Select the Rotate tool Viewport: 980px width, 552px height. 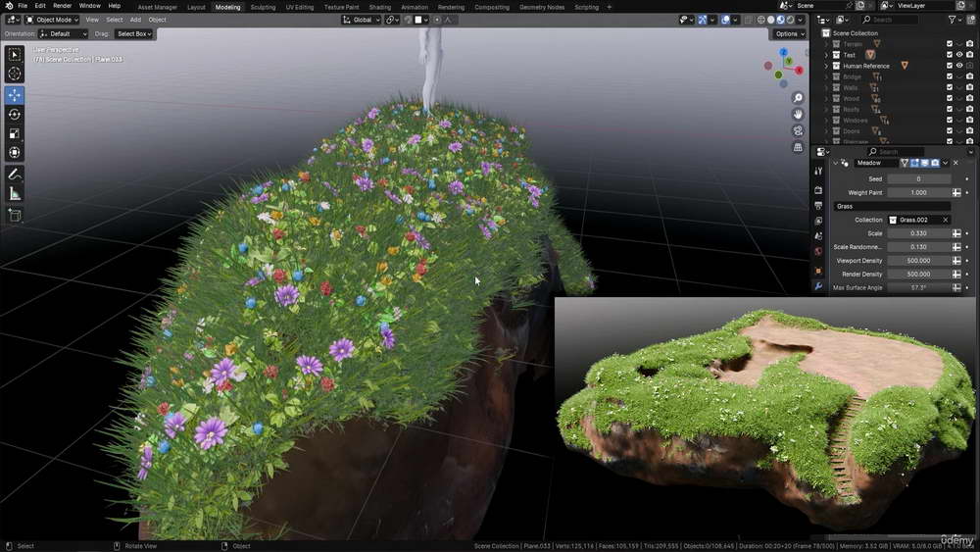pos(15,115)
